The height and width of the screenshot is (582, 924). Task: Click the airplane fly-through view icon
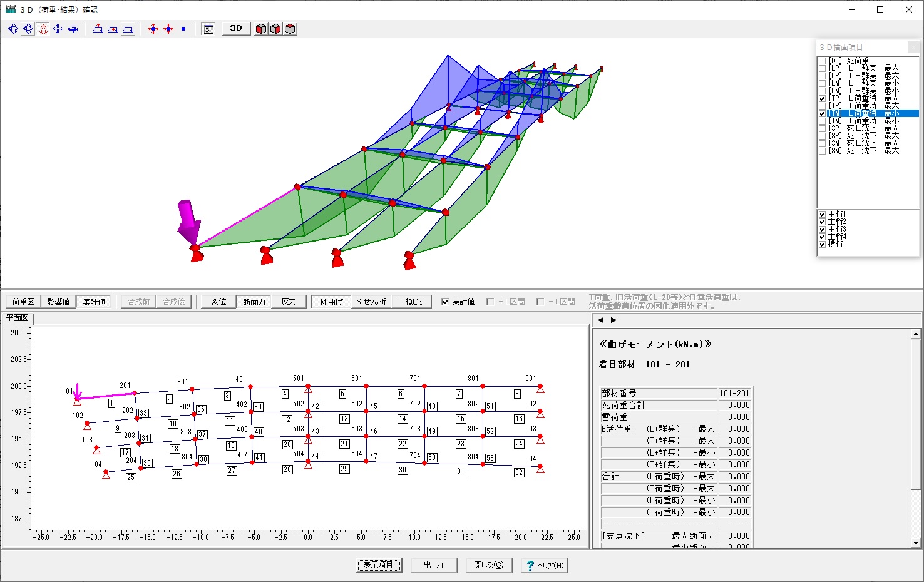pos(73,29)
